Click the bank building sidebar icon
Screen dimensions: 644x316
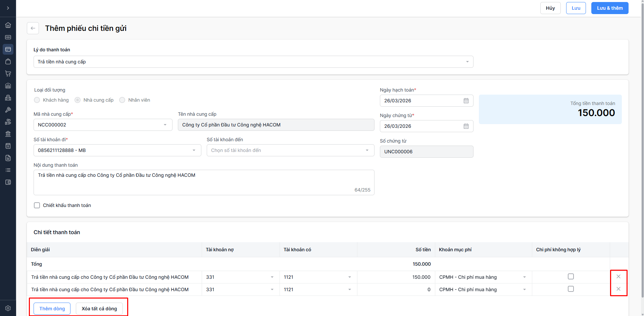point(8,134)
